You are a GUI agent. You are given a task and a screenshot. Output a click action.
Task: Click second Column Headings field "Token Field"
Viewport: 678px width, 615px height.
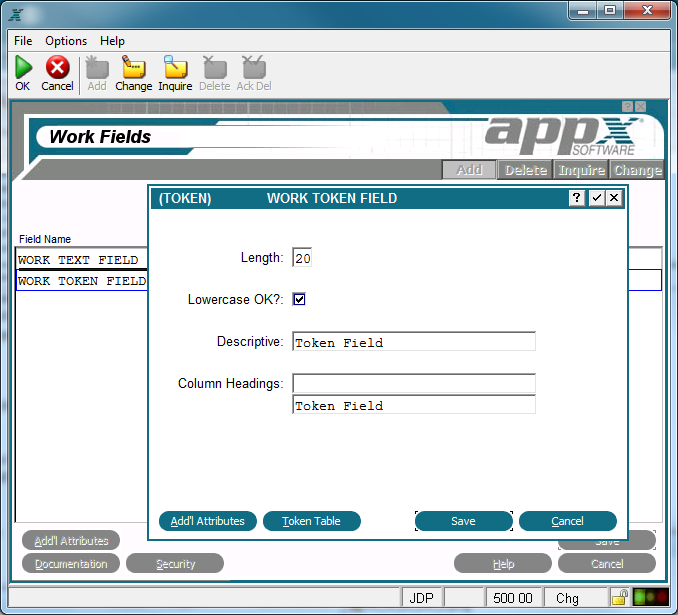[x=414, y=404]
